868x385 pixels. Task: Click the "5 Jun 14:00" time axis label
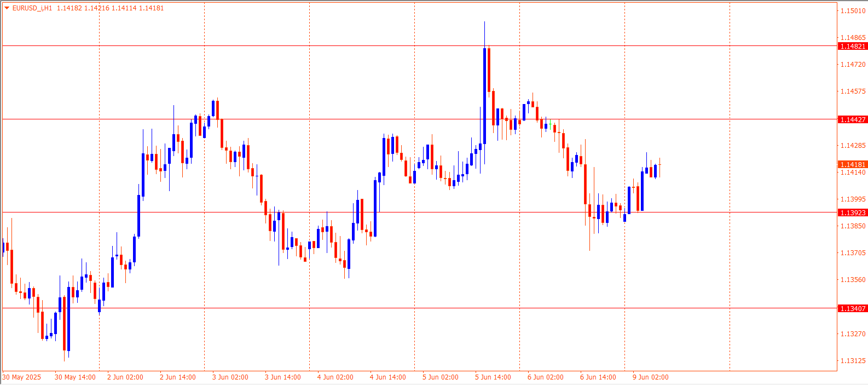493,377
